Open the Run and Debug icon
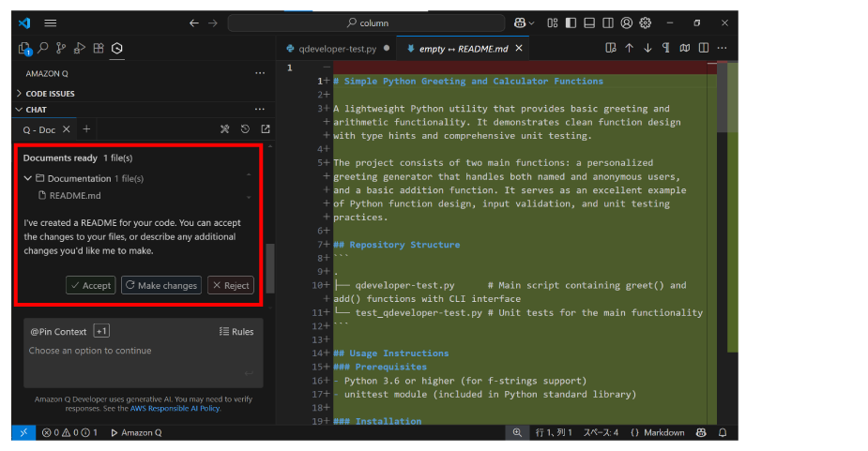 [79, 48]
